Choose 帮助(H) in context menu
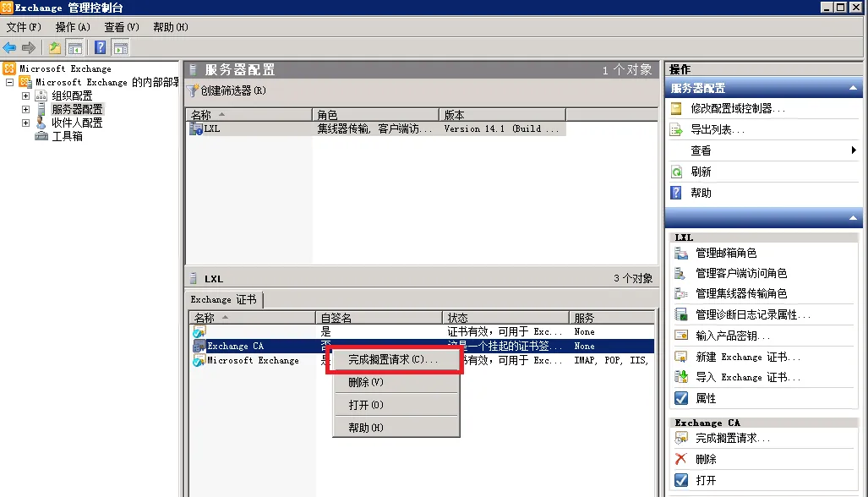 tap(396, 428)
